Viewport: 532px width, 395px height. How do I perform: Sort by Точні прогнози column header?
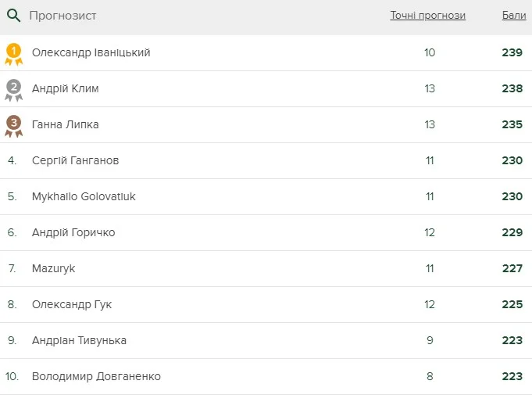[x=427, y=16]
